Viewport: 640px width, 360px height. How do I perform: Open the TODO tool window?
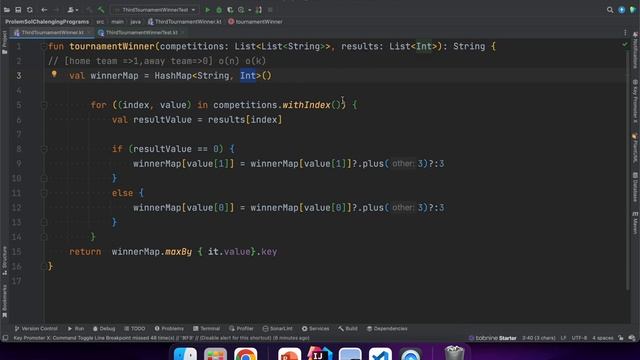(x=135, y=329)
